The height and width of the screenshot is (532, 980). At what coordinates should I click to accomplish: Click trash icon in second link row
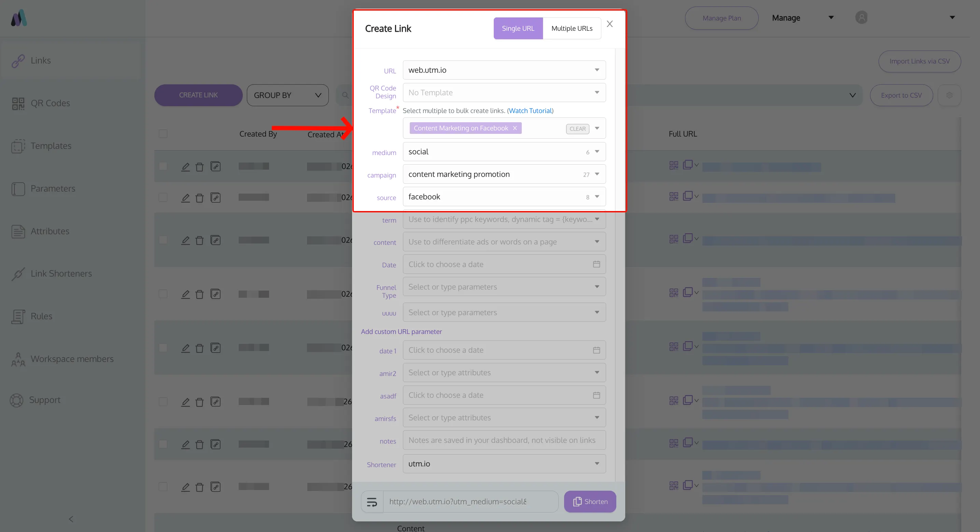click(199, 198)
